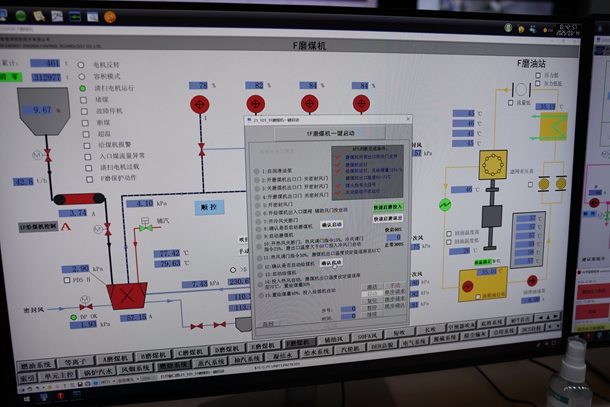The width and height of the screenshot is (610, 407).
Task: Select the 清扫电机运行 green indicator
Action: 84,88
